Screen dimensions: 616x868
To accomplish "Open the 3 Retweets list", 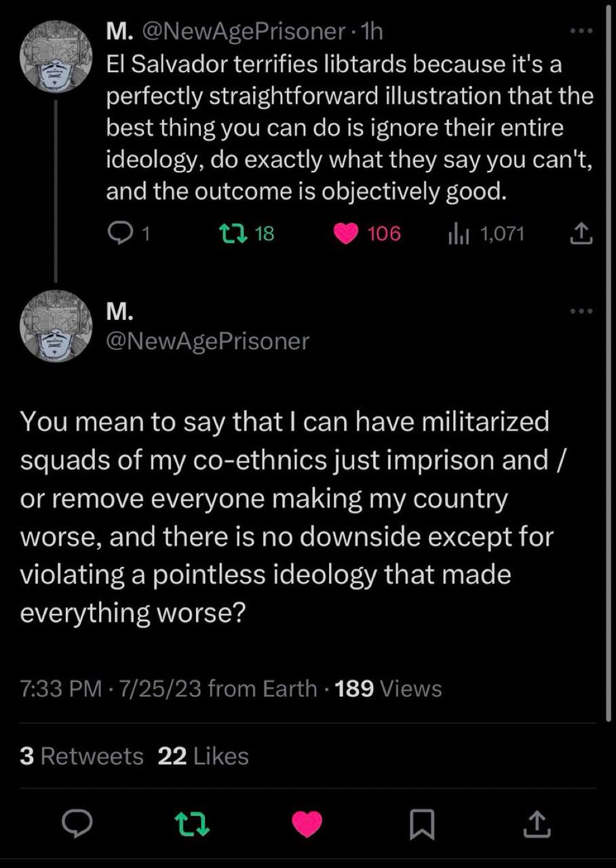I will [x=81, y=756].
